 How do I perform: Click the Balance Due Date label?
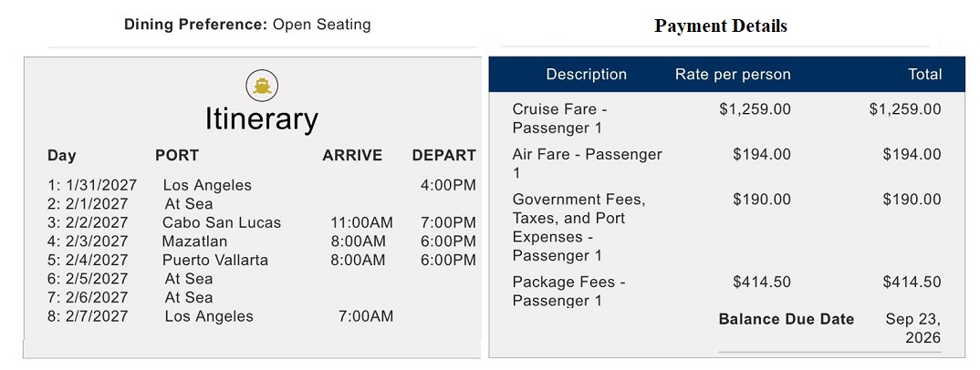coord(787,319)
